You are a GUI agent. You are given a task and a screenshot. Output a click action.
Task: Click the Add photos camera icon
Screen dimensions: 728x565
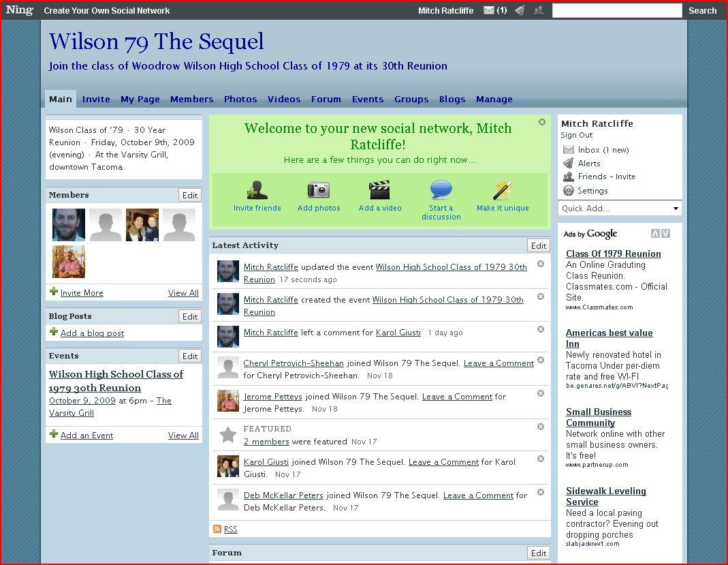coord(319,190)
